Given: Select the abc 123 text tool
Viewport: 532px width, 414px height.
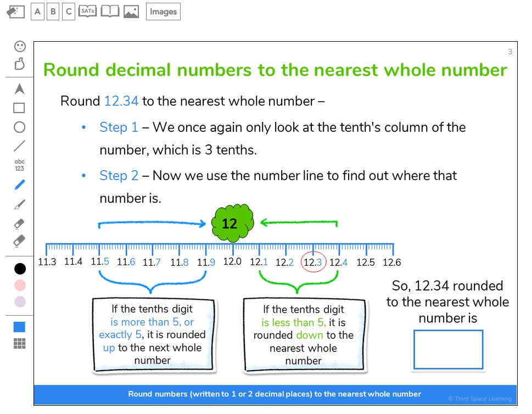Looking at the screenshot, I should tap(19, 165).
